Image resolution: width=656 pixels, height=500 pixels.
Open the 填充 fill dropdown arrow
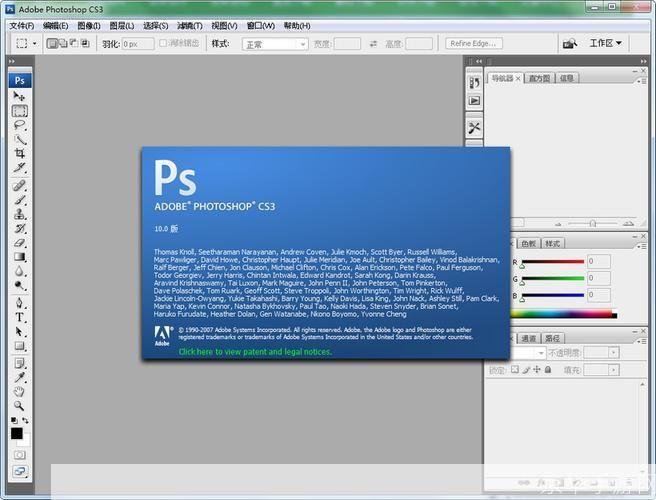tap(613, 370)
